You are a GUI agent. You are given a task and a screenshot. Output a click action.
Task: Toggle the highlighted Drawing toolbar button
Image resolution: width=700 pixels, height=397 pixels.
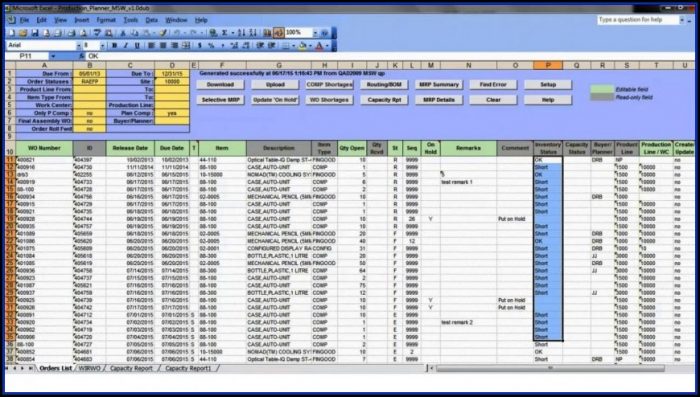click(278, 33)
